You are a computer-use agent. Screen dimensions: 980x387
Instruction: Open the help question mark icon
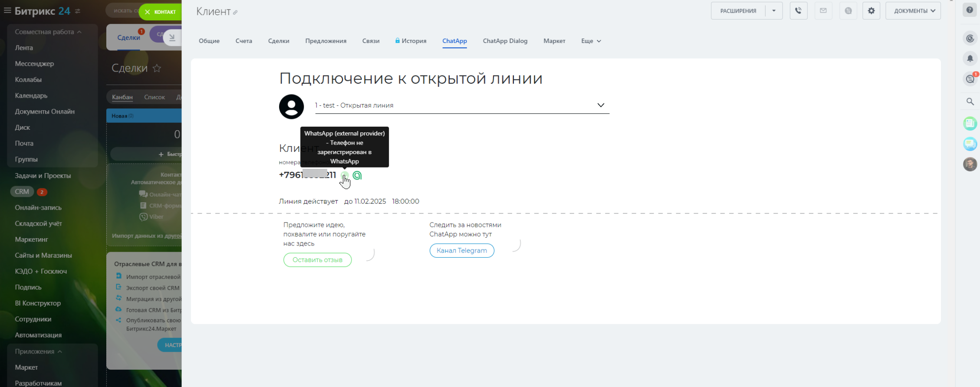[970, 10]
